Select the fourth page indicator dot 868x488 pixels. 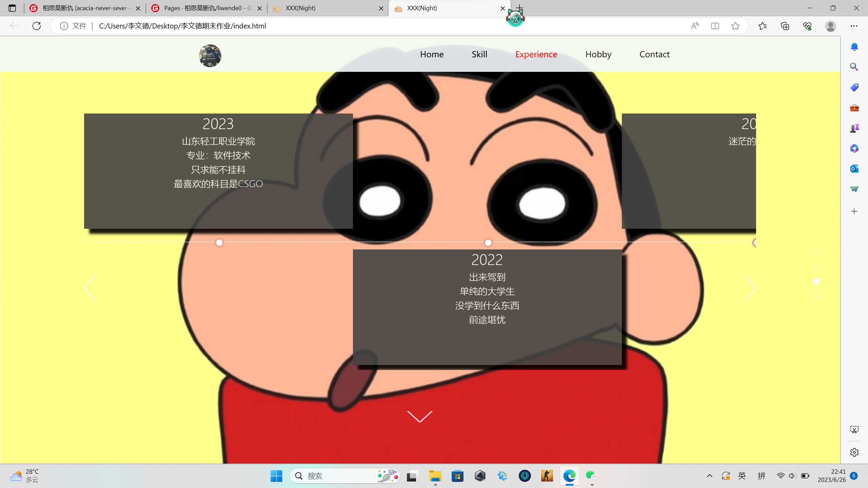coord(816,295)
